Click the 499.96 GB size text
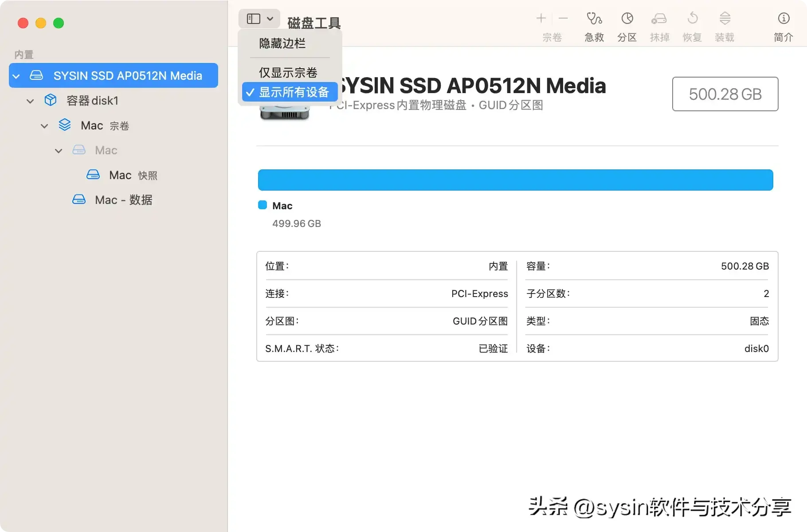Image resolution: width=807 pixels, height=532 pixels. point(297,223)
